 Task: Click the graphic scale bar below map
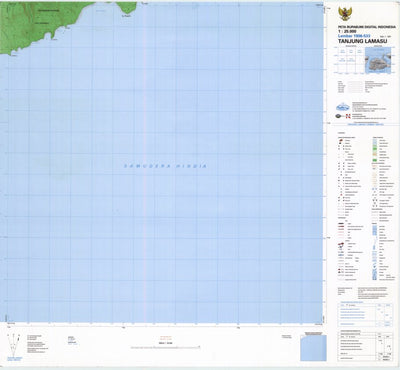(x=165, y=347)
